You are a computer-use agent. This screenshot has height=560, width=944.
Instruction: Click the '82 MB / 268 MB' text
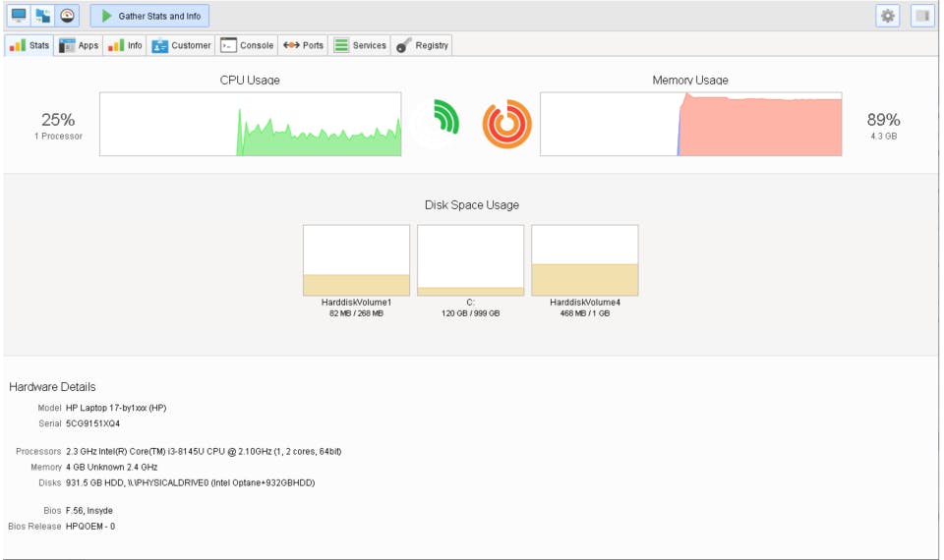click(x=356, y=313)
